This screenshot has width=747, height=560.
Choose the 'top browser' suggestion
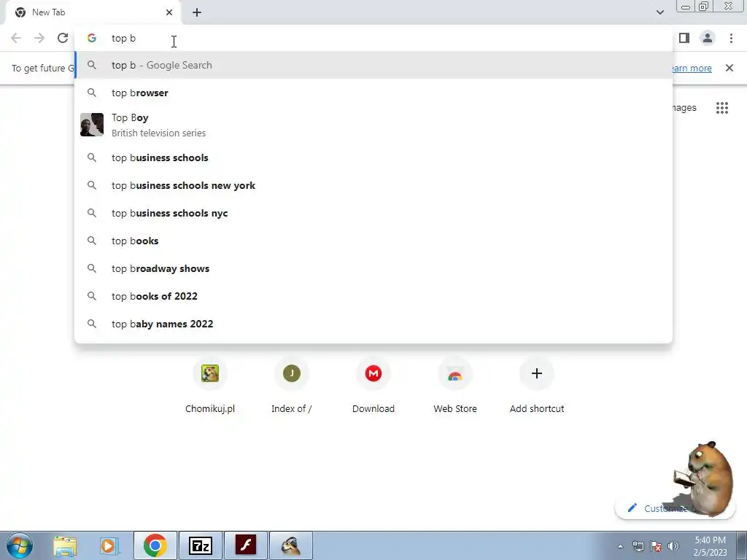373,93
